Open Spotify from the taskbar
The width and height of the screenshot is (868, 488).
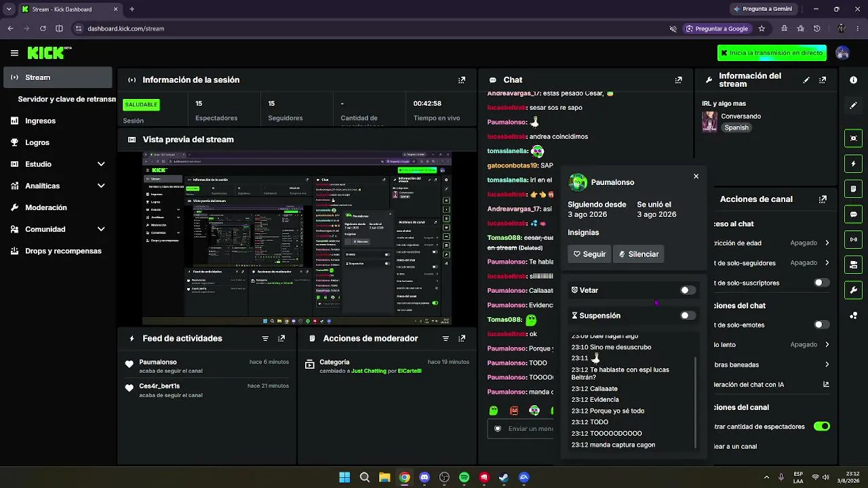pos(464,477)
